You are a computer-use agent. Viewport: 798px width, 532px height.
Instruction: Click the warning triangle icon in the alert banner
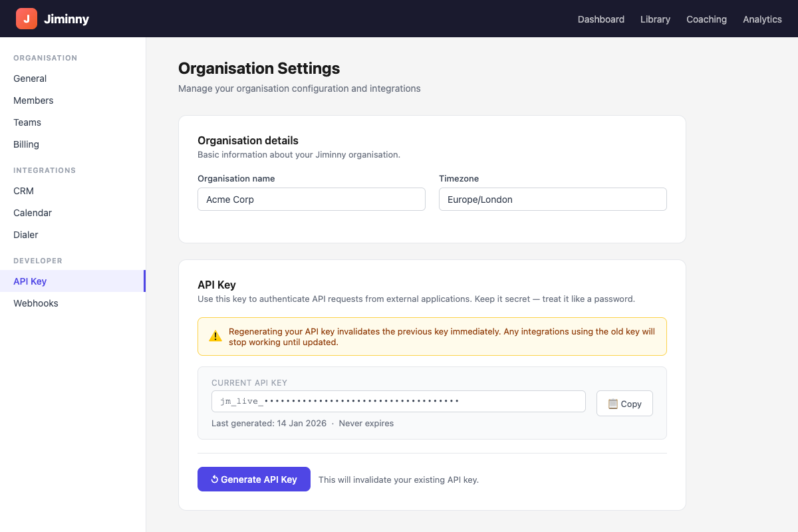click(x=215, y=336)
